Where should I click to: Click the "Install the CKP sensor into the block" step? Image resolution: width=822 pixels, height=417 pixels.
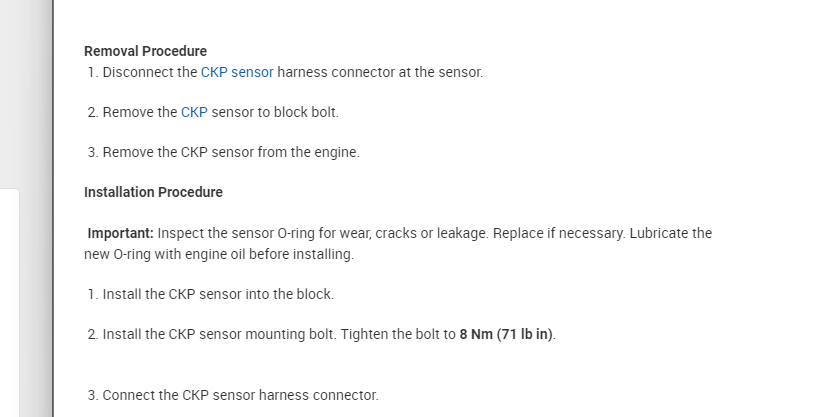tap(218, 294)
